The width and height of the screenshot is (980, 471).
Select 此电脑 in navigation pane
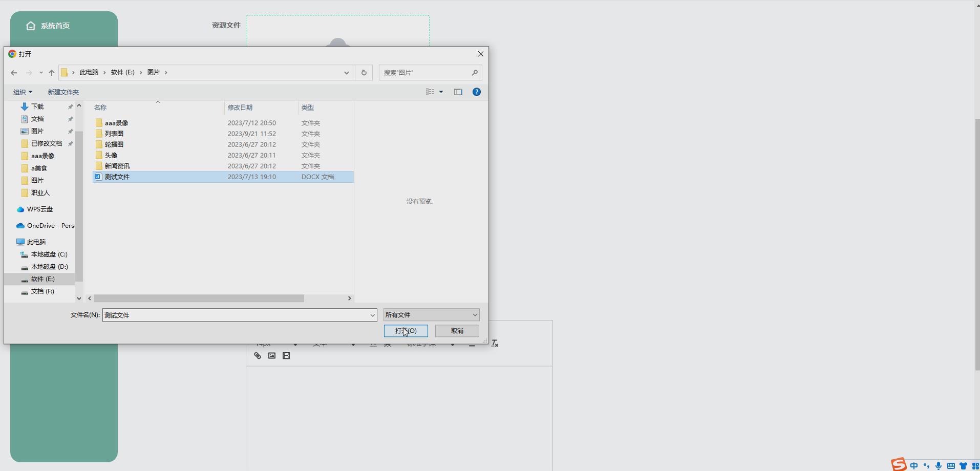(36, 242)
